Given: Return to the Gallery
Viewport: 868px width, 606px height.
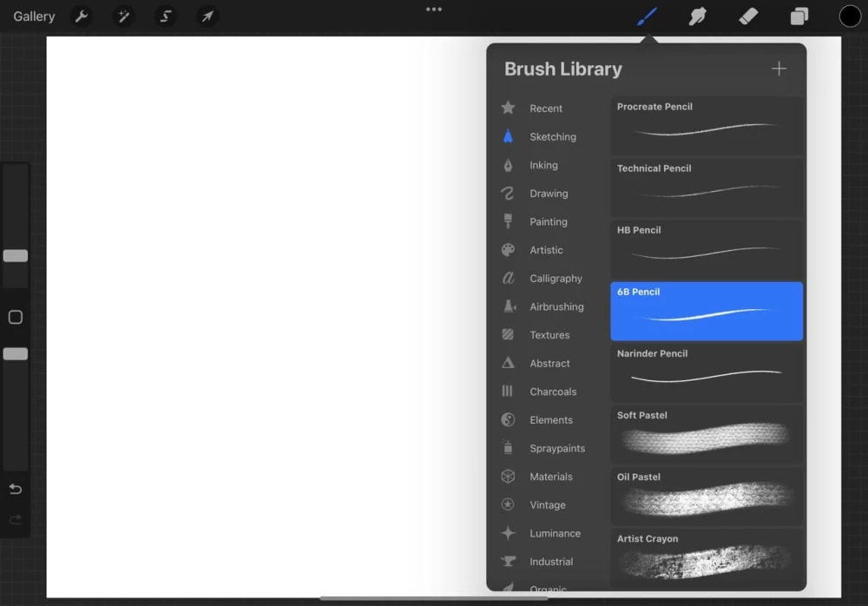Looking at the screenshot, I should pyautogui.click(x=35, y=16).
